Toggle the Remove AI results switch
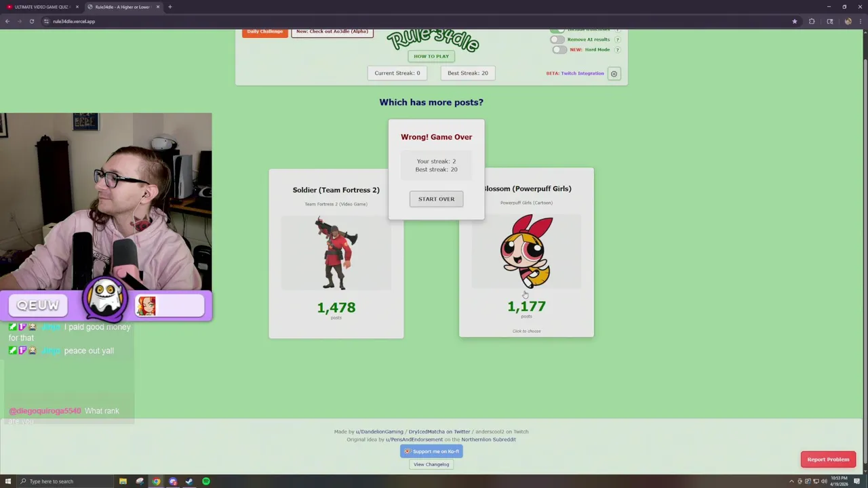868x488 pixels. [x=557, y=39]
